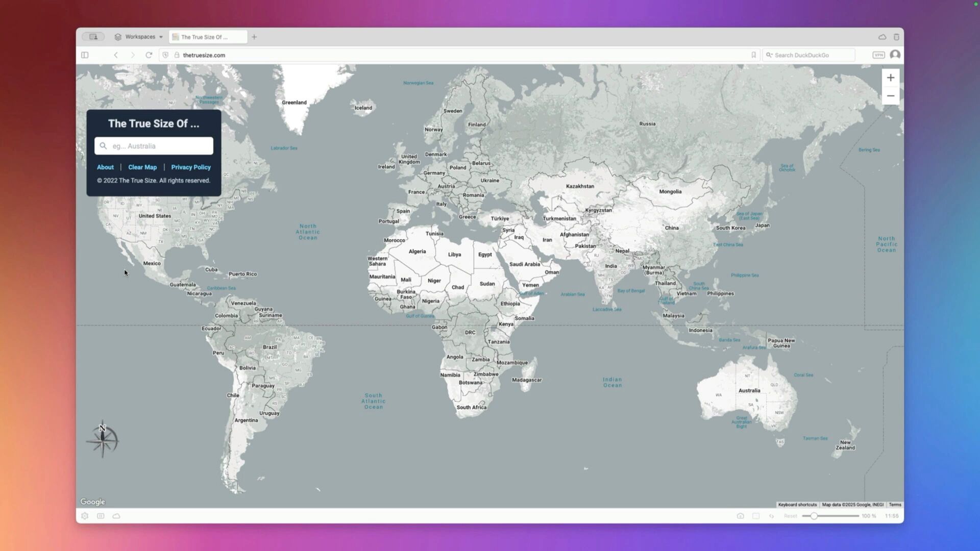Select the 'The True Size Of ...' tab
980x551 pixels.
click(x=208, y=37)
